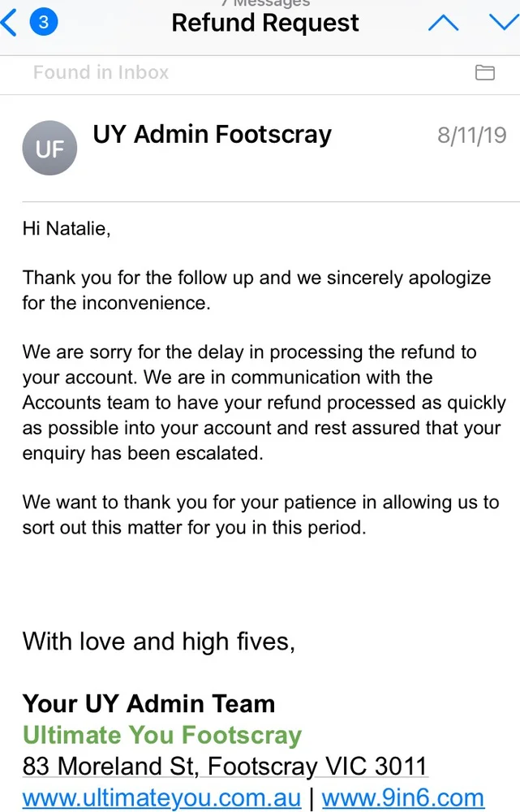Tap the green Ultimate You Footscray text
520x812 pixels.
tap(162, 735)
